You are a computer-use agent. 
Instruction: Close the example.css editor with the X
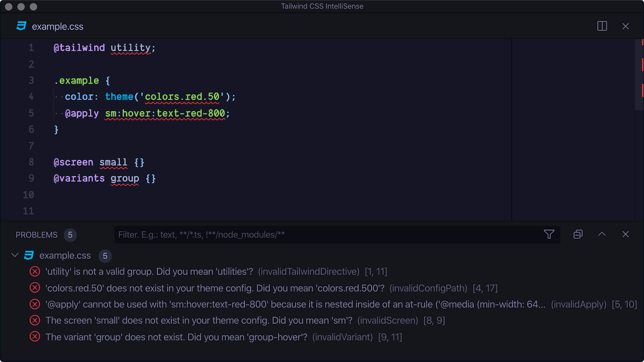tap(625, 26)
